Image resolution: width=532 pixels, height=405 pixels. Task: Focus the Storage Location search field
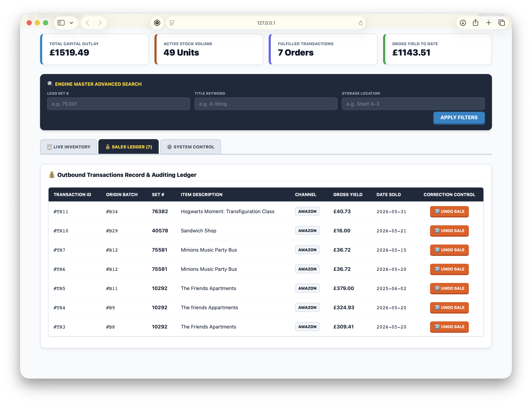coord(413,104)
